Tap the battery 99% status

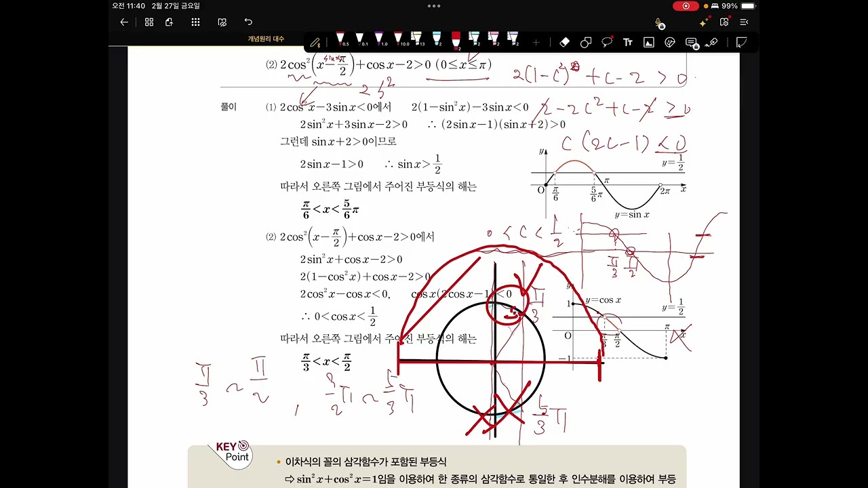[738, 6]
